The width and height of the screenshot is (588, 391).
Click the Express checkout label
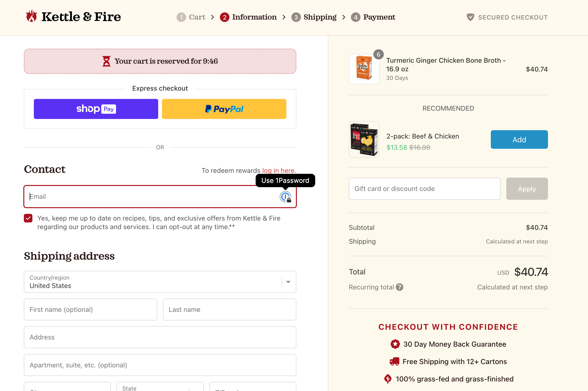pyautogui.click(x=160, y=88)
